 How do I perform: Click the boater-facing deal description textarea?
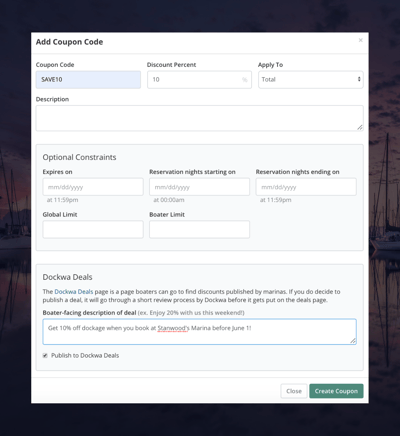[x=199, y=332]
